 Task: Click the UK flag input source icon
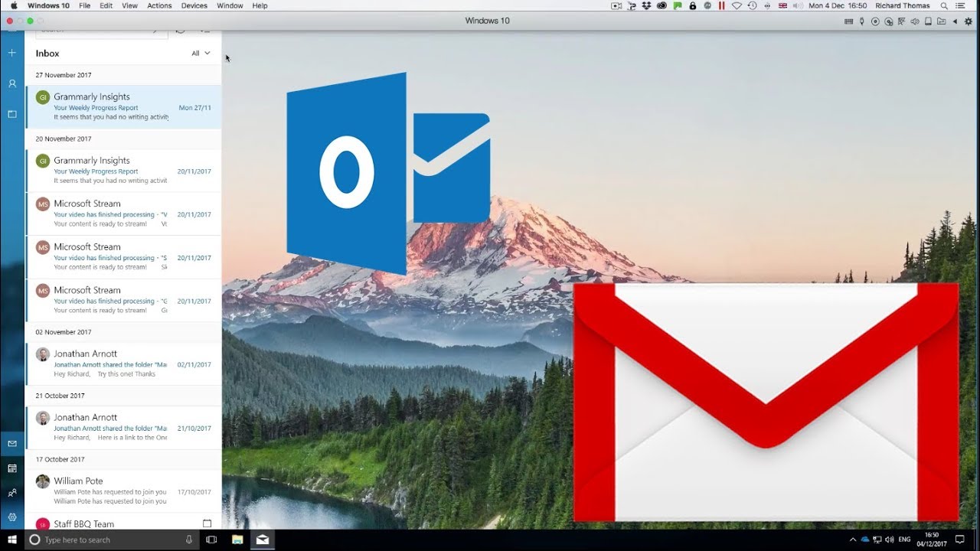(x=783, y=5)
